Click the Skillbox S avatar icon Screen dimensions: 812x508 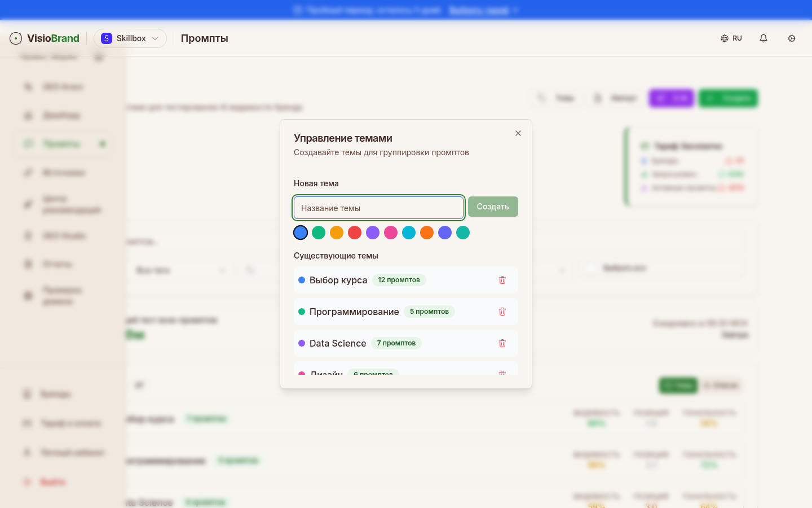[x=107, y=38]
